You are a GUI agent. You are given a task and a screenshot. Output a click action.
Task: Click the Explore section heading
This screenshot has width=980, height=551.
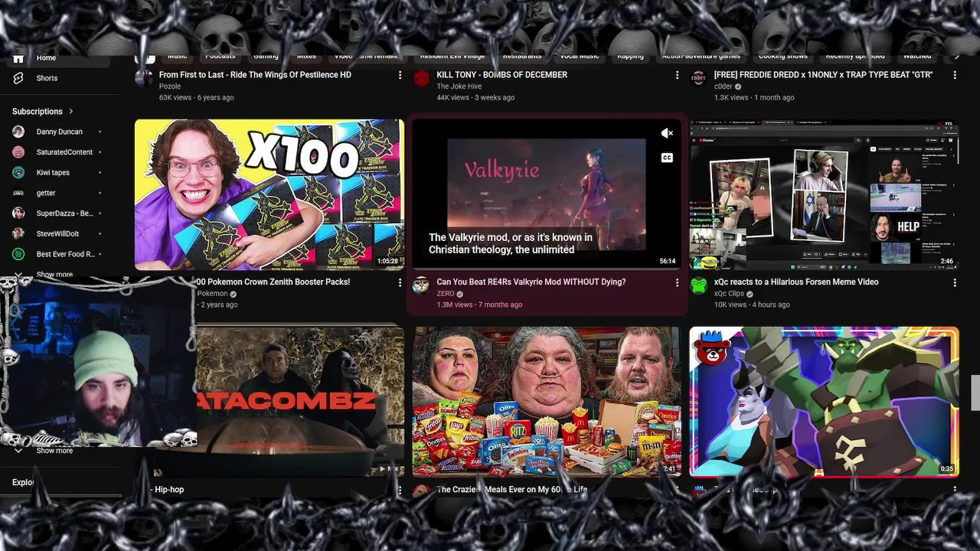[x=23, y=482]
